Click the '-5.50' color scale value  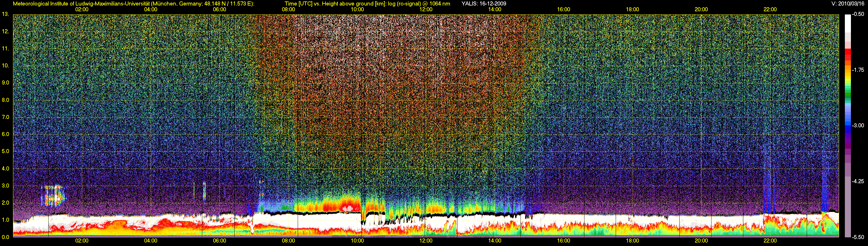[x=858, y=237]
